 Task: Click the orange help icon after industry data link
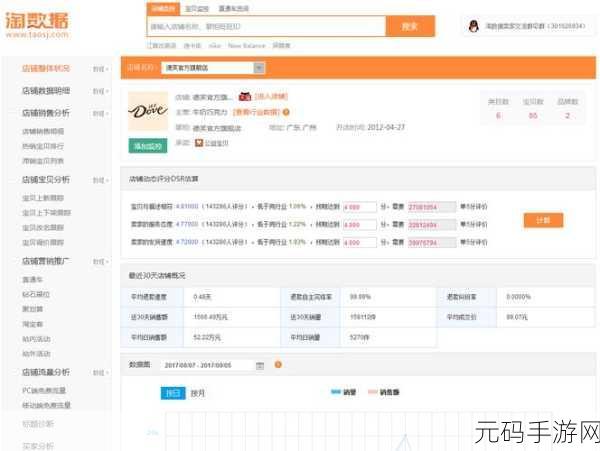[x=286, y=112]
